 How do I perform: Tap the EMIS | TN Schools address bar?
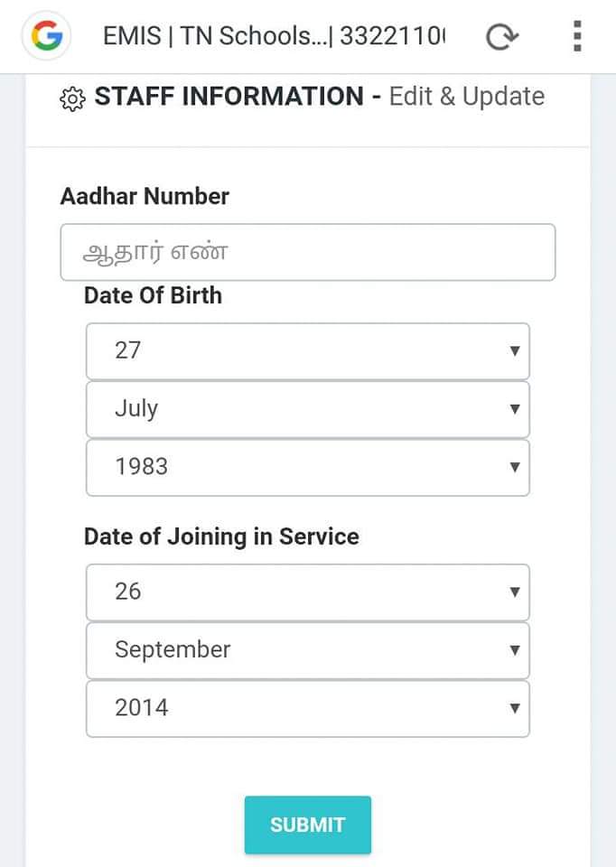(275, 37)
